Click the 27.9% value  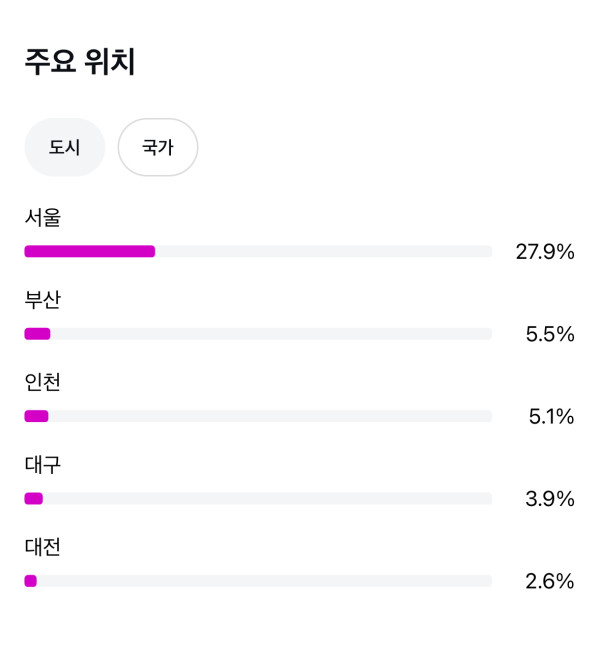pos(545,252)
